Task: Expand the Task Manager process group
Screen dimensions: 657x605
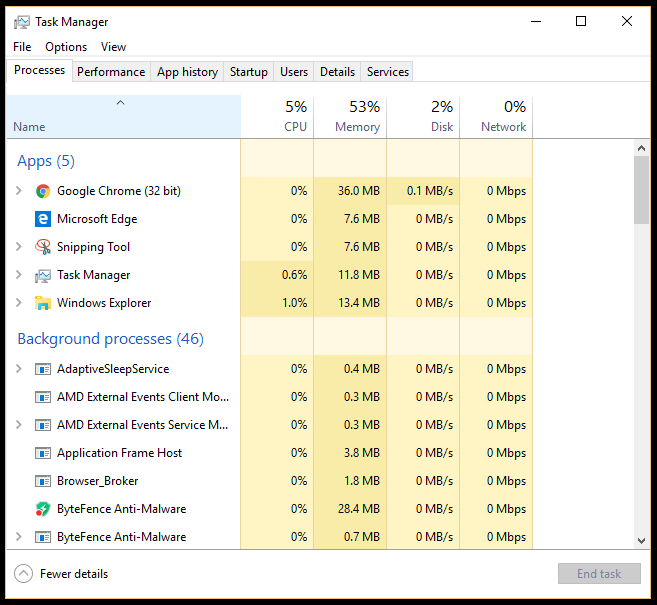Action: point(18,274)
